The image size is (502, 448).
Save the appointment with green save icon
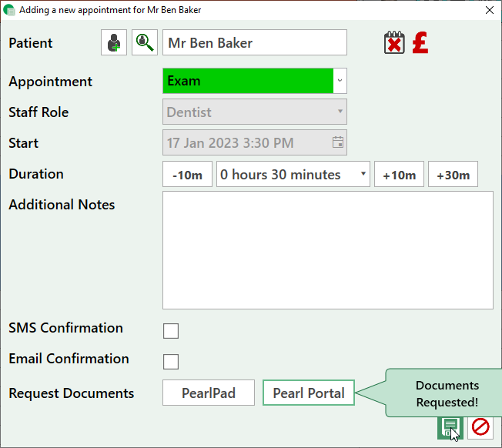pyautogui.click(x=449, y=426)
